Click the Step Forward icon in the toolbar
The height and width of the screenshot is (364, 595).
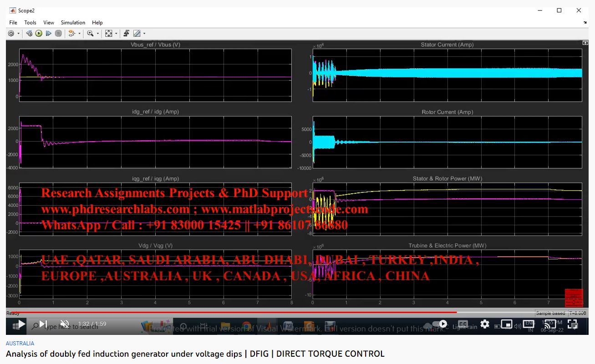[x=48, y=33]
